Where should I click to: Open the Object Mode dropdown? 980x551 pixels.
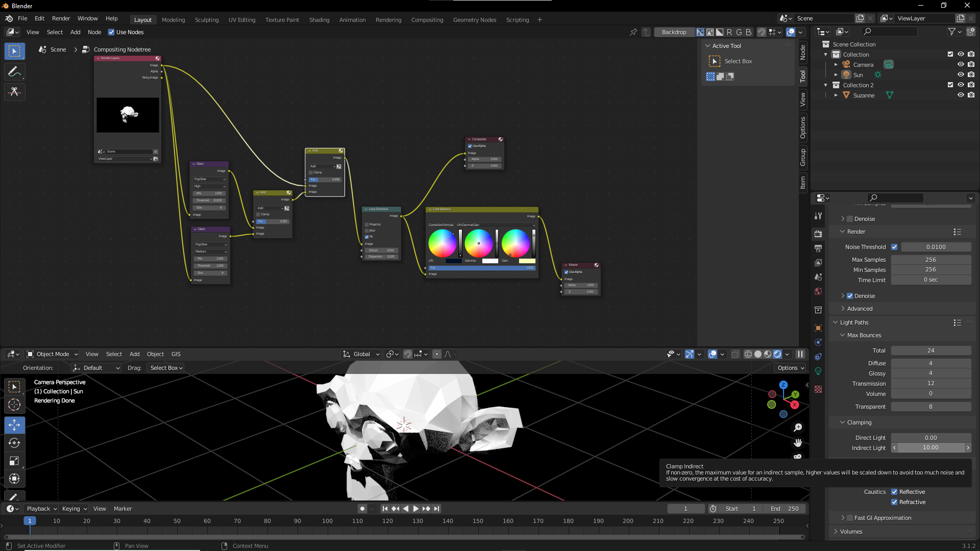(x=53, y=354)
